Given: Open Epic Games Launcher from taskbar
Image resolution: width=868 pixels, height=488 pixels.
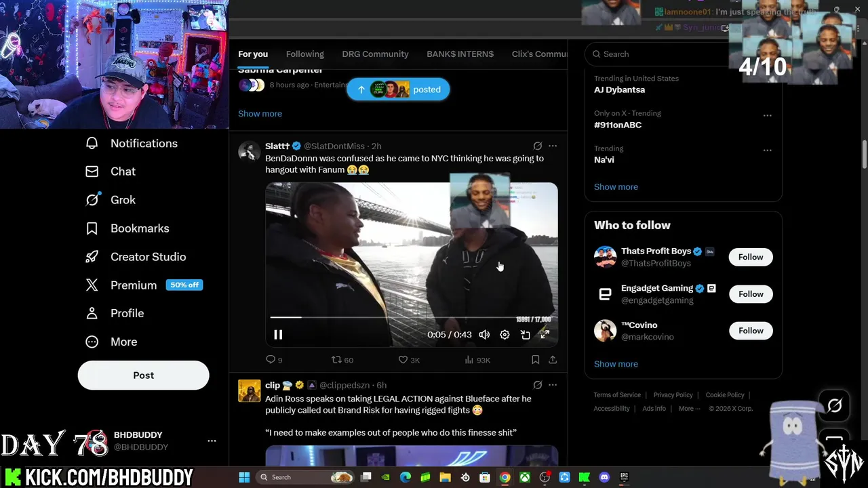Looking at the screenshot, I should [625, 477].
